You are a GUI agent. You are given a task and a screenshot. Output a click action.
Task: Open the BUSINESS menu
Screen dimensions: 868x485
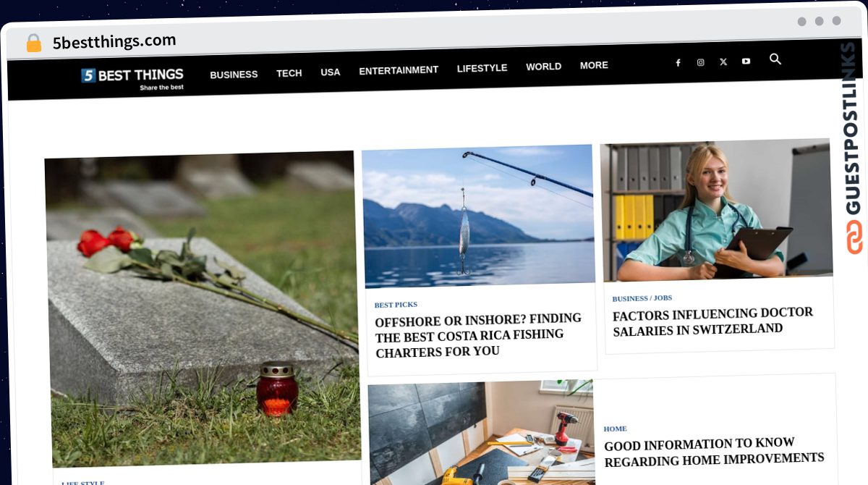[234, 75]
